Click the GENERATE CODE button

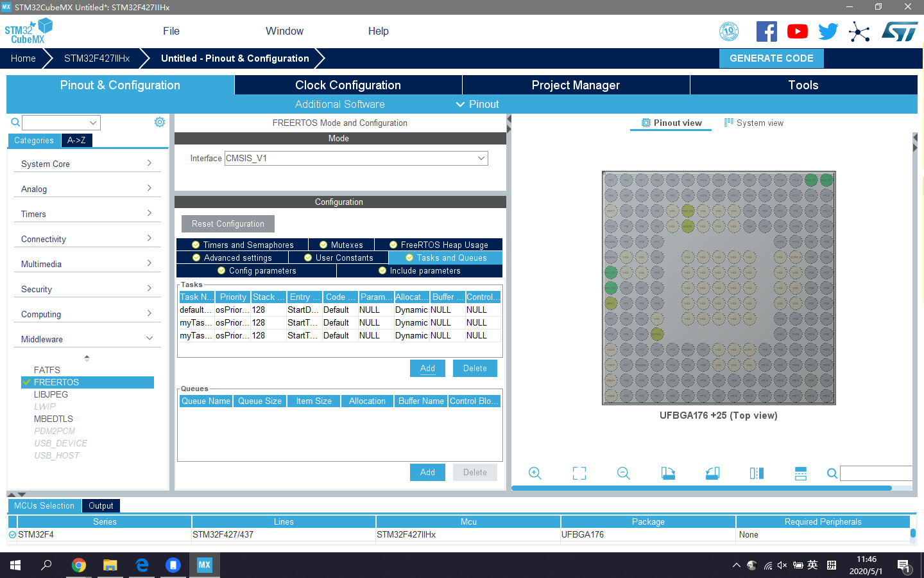pos(771,58)
